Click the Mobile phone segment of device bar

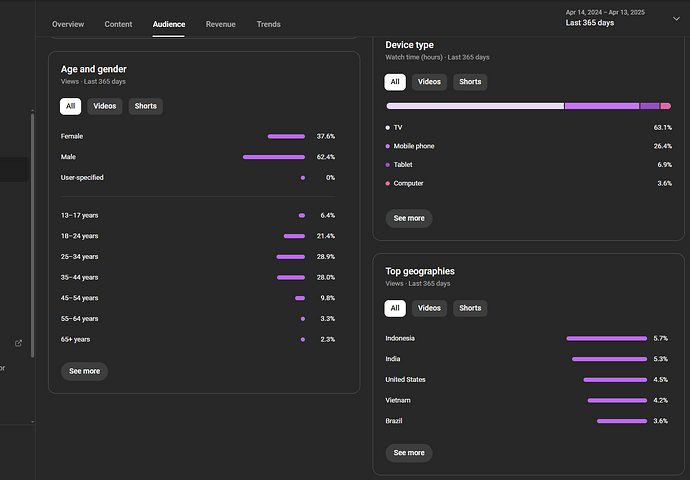[x=602, y=106]
